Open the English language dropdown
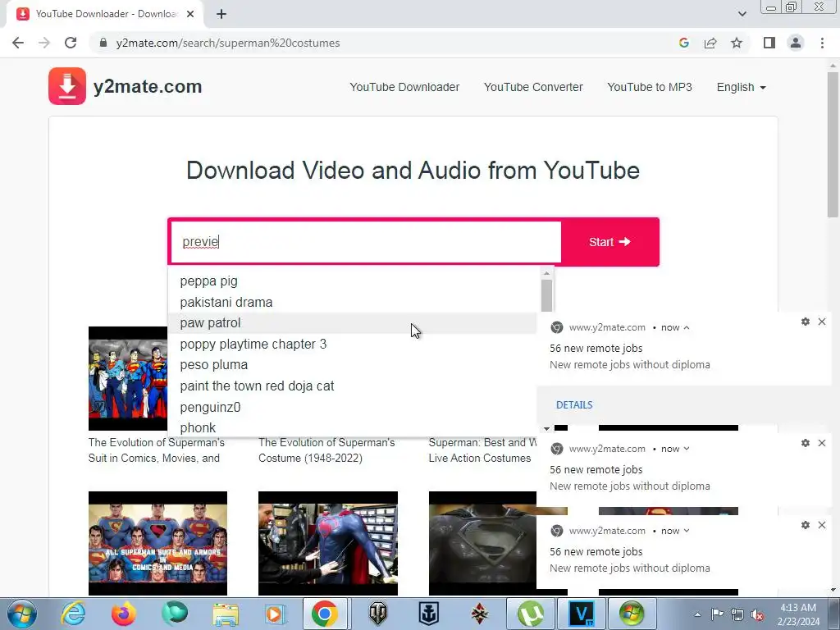The width and height of the screenshot is (840, 630). [x=741, y=87]
